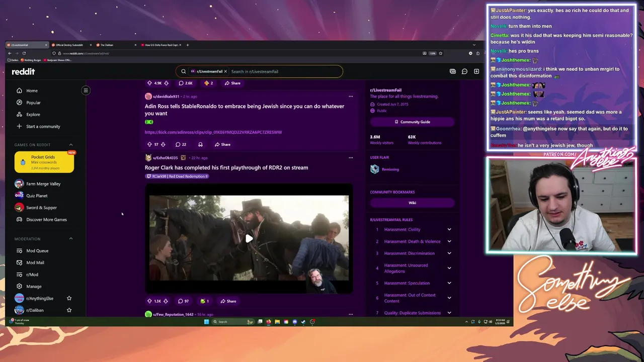Open the Community Guide
This screenshot has height=362, width=644.
(412, 122)
